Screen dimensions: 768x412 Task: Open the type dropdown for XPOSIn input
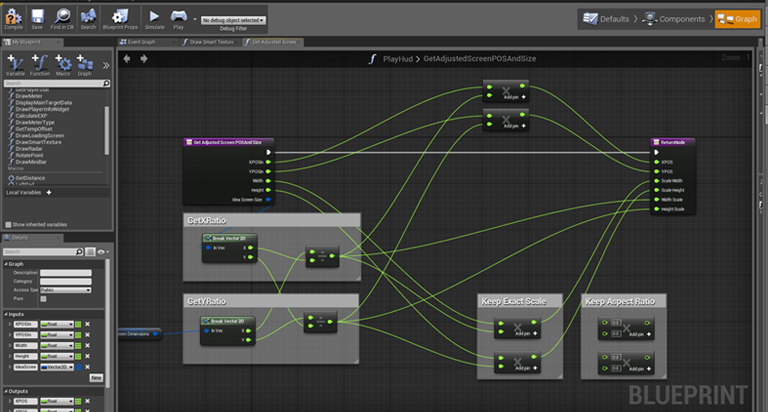pyautogui.click(x=57, y=324)
